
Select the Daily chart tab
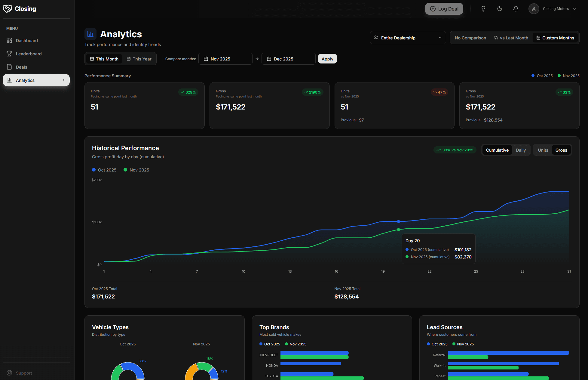click(521, 150)
